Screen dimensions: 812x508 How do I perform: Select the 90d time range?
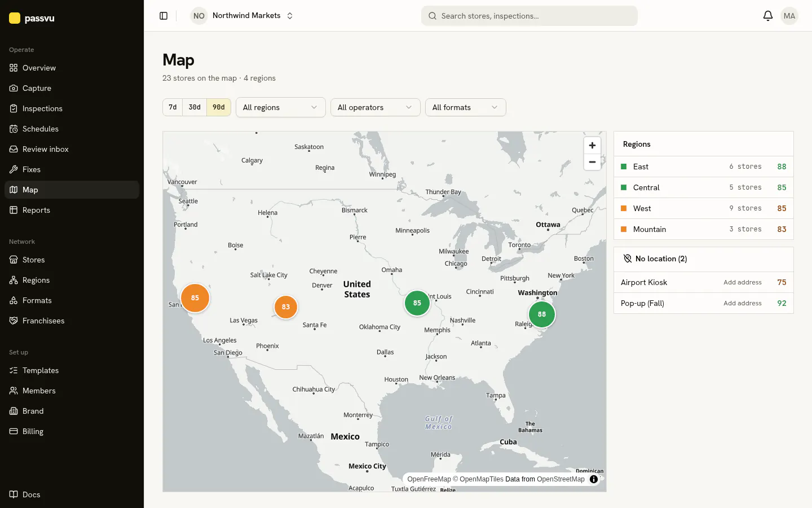(219, 107)
